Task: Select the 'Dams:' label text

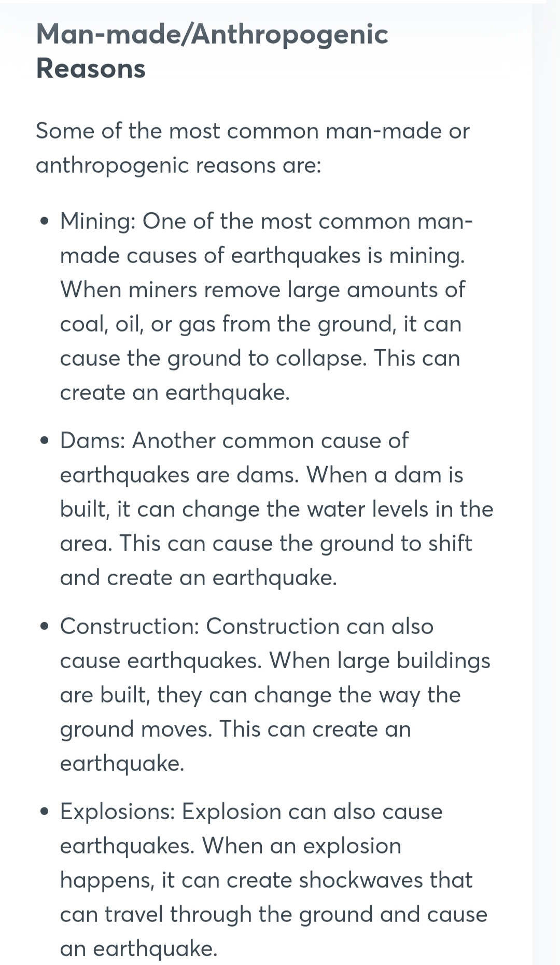Action: click(x=92, y=441)
